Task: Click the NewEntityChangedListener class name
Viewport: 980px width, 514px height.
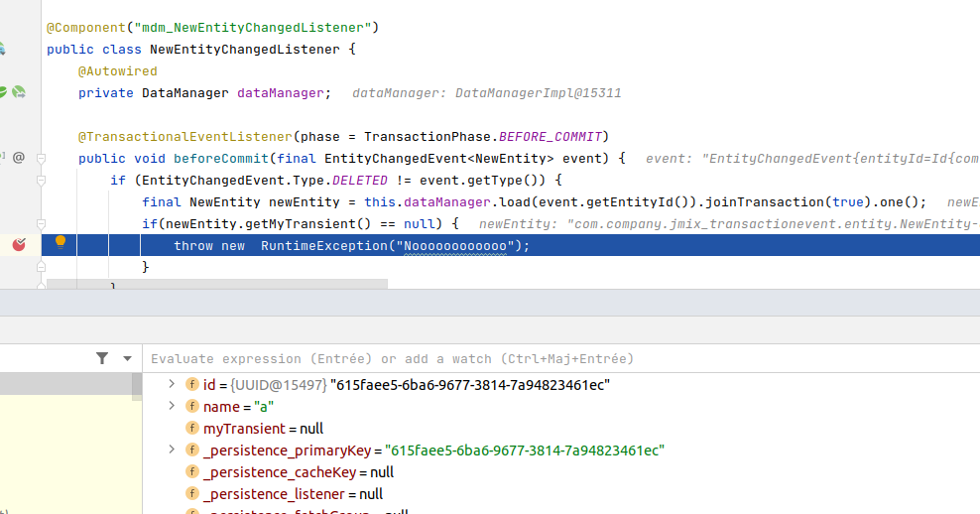Action: 244,50
